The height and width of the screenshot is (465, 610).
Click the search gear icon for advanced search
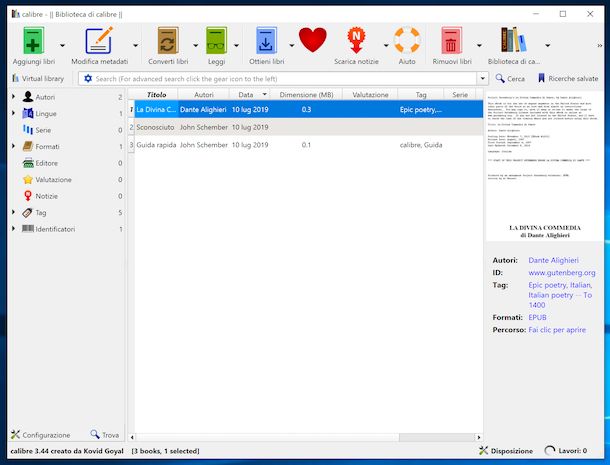[88, 79]
